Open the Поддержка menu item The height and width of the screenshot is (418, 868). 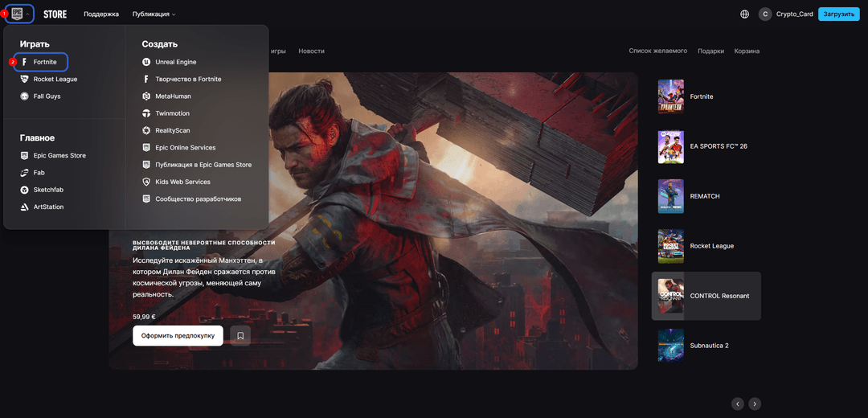(101, 14)
